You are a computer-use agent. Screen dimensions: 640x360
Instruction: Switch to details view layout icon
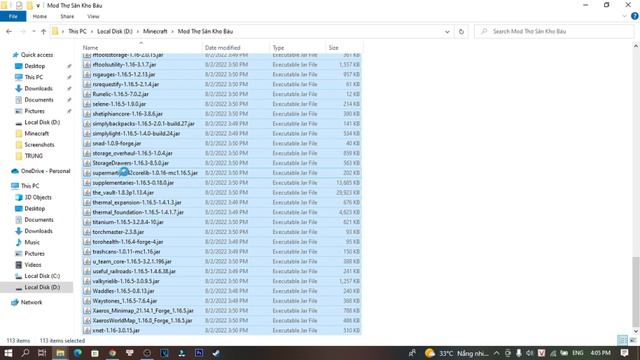(x=622, y=340)
